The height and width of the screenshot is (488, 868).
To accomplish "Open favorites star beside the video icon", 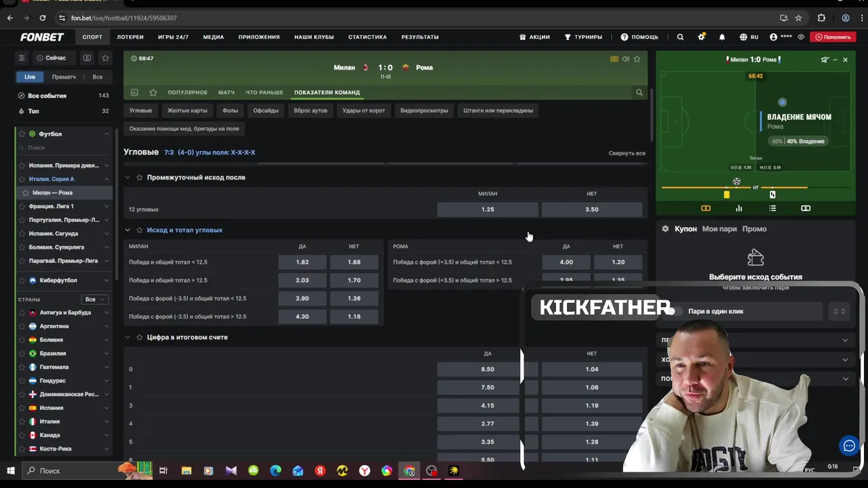I will 105,58.
